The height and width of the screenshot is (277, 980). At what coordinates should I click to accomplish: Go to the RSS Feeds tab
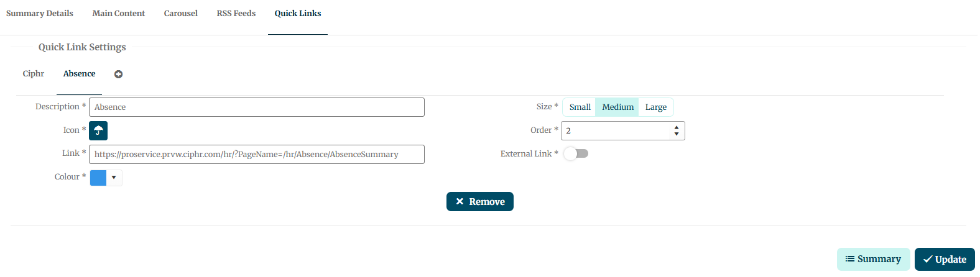coord(236,13)
